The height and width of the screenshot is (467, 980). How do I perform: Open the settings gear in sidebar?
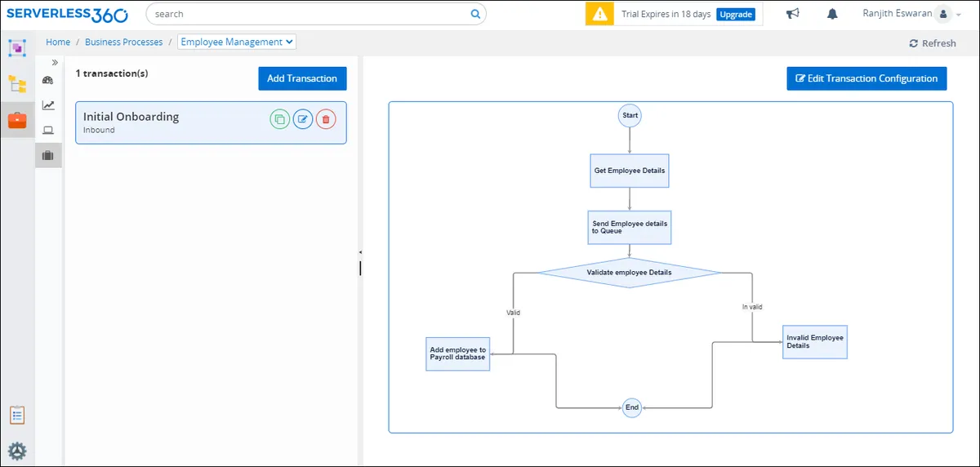tap(17, 451)
